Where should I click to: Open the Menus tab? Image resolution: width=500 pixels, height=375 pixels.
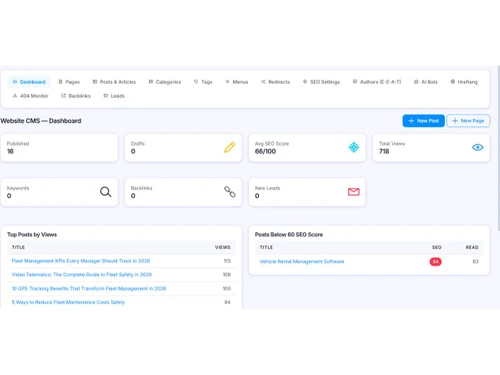(x=237, y=82)
